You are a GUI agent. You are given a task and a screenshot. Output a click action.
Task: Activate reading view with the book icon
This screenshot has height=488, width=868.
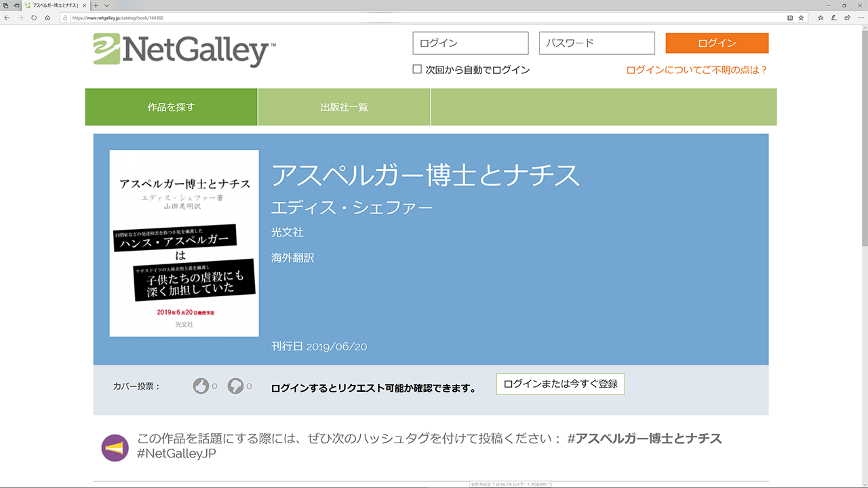tap(791, 18)
